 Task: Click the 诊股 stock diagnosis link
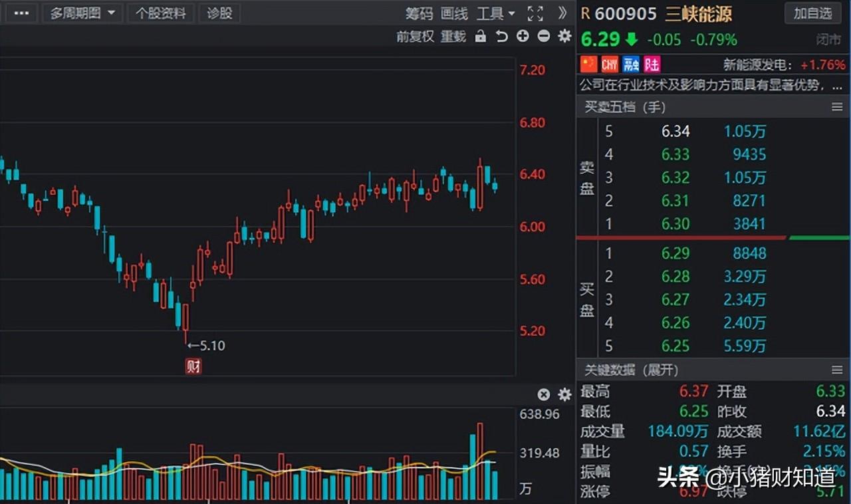pyautogui.click(x=219, y=13)
